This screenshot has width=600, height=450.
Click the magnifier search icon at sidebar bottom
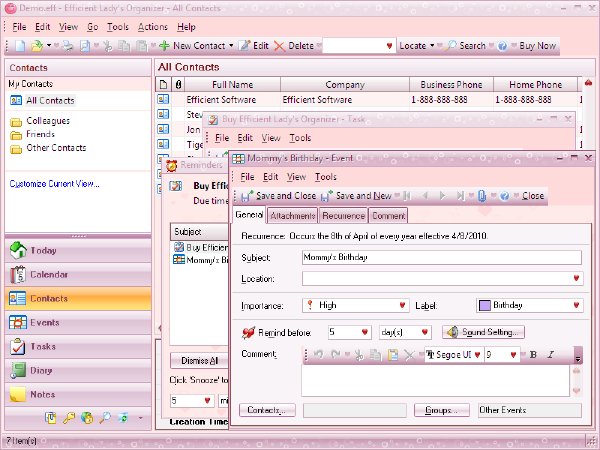coord(105,417)
